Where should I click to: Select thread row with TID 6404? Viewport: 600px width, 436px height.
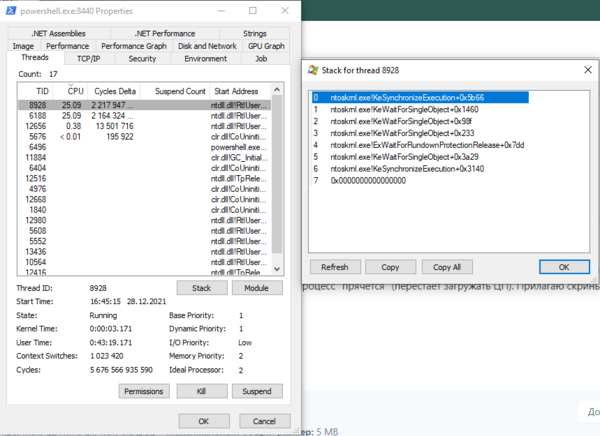click(x=145, y=168)
